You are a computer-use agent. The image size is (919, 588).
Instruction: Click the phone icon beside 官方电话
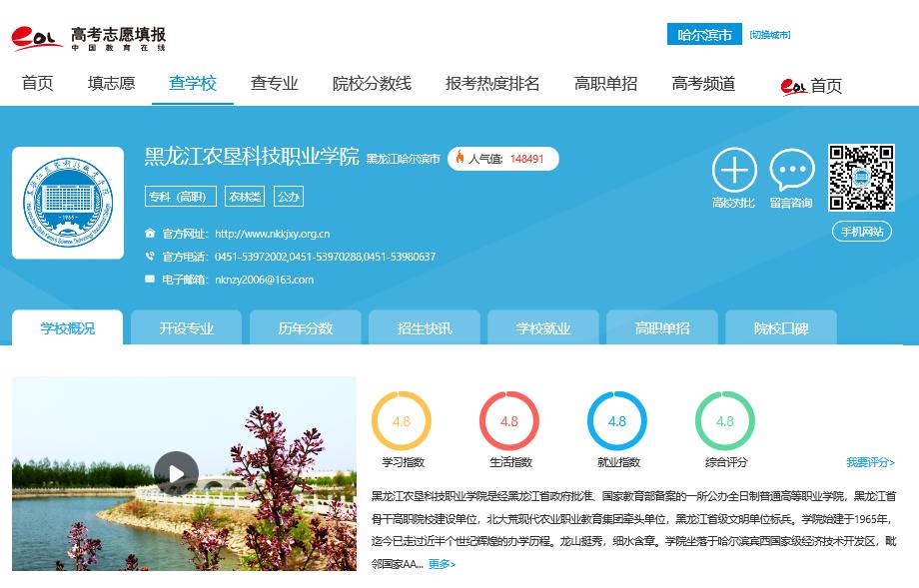[150, 256]
